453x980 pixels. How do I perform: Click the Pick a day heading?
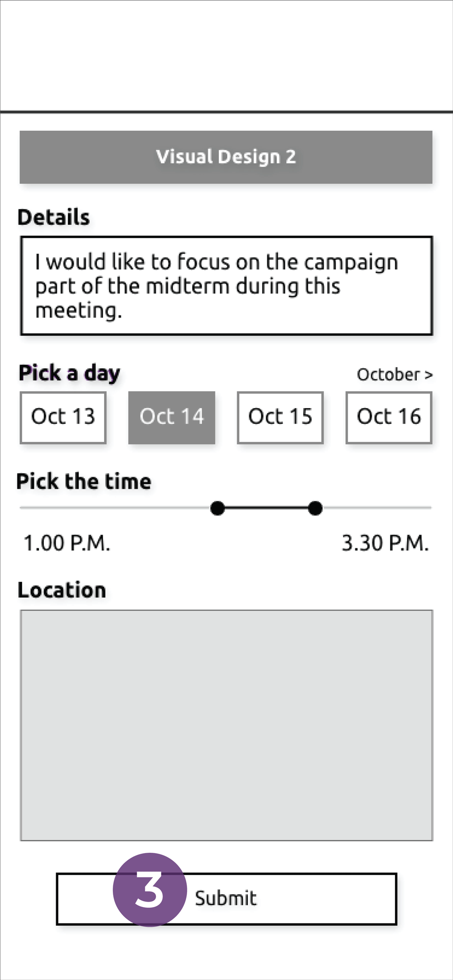point(69,373)
